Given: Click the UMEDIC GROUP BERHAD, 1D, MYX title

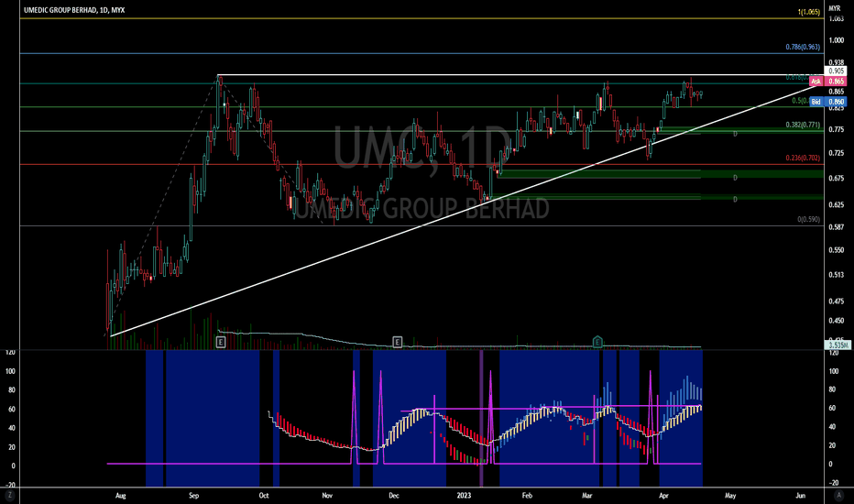Looking at the screenshot, I should tap(74, 10).
